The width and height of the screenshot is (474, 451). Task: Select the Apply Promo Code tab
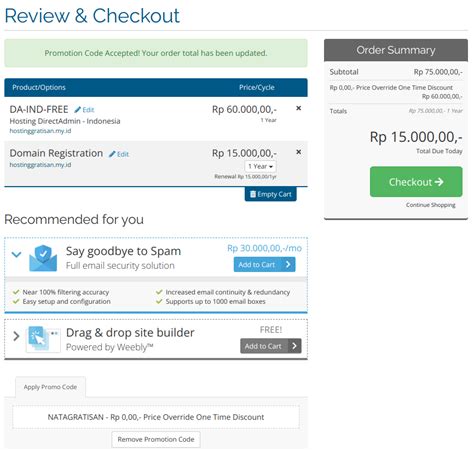(x=50, y=387)
